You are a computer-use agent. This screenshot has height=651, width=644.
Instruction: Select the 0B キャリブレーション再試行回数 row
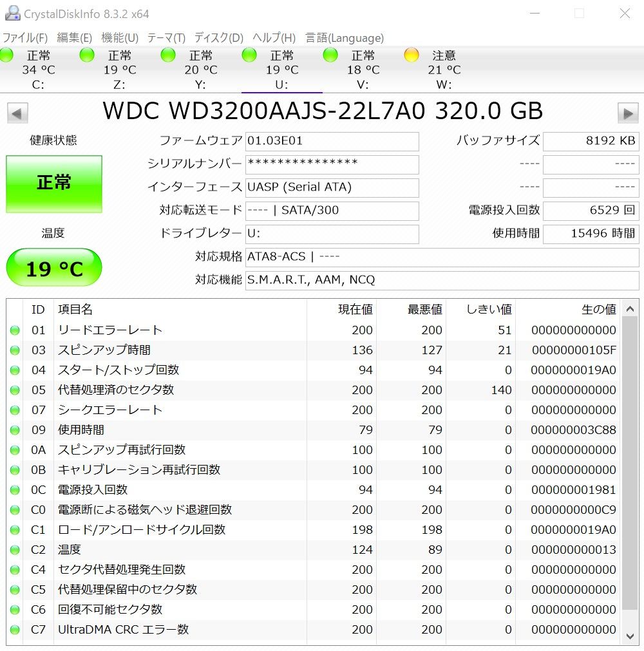[314, 469]
